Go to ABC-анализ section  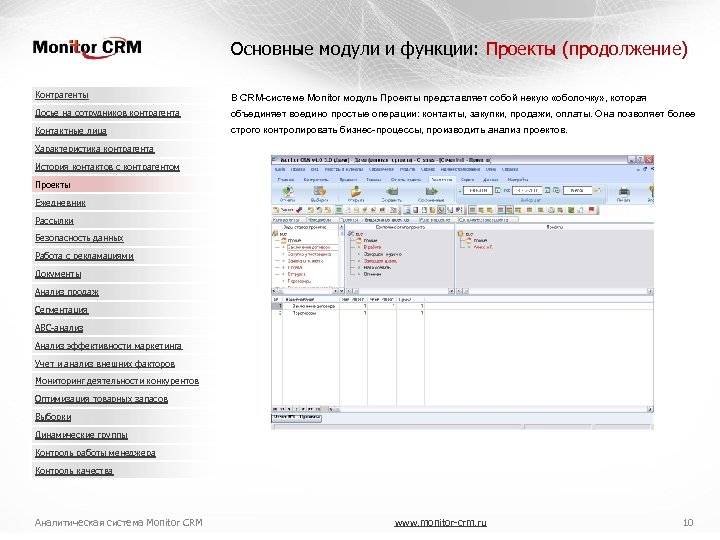coord(59,328)
